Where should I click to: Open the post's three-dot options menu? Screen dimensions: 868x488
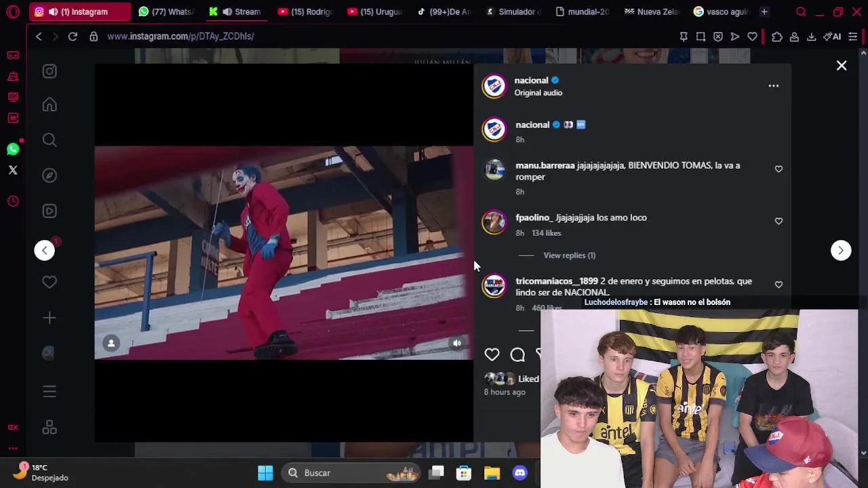(x=774, y=86)
